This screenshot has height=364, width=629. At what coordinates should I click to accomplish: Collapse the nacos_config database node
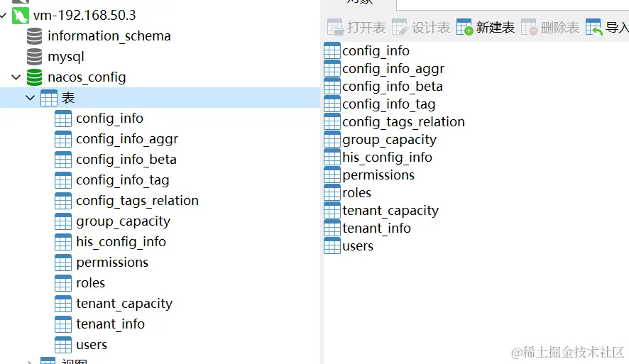pyautogui.click(x=16, y=77)
